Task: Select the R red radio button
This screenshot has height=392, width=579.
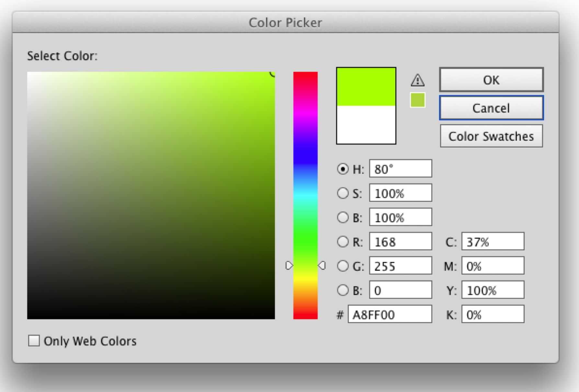Action: (x=343, y=242)
